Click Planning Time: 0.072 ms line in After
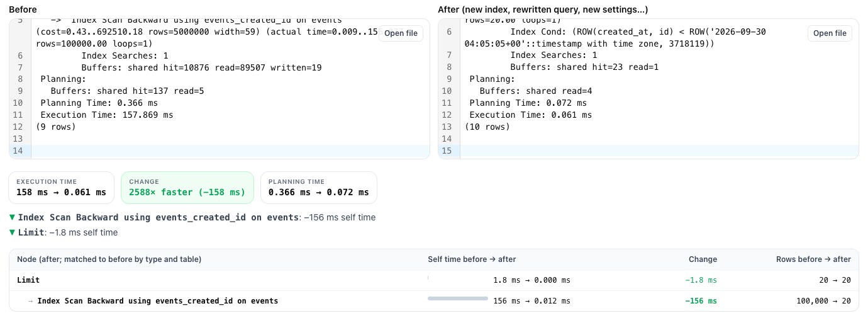Viewport: 868px width, 318px height. click(528, 103)
